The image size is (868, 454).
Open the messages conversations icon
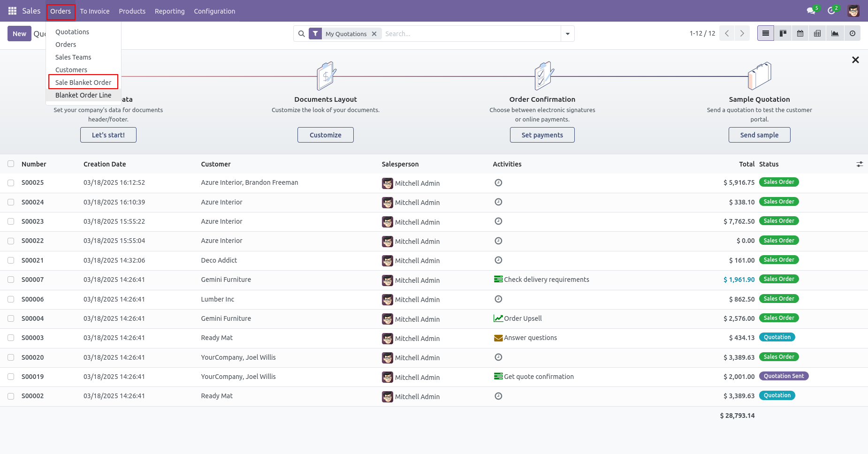coord(812,10)
